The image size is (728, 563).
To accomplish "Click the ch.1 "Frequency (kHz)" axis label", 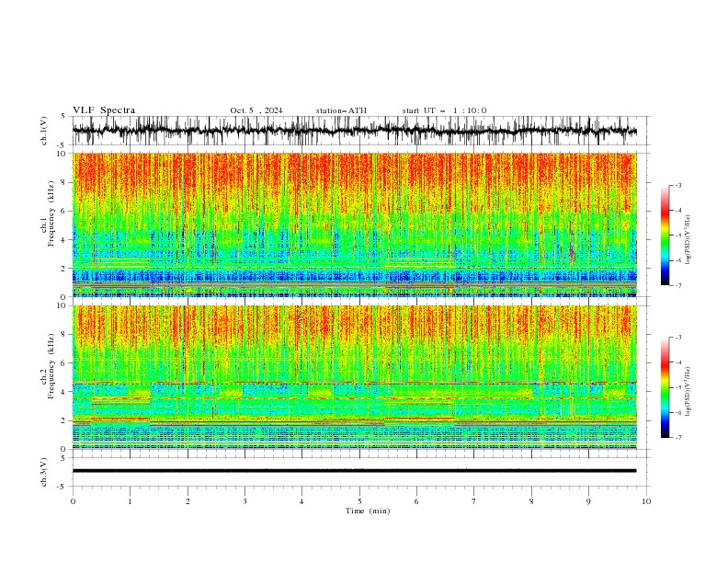I will [51, 213].
